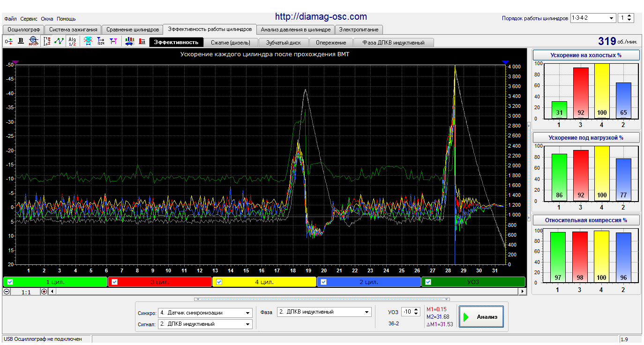
Task: Toggle the green point-line graph icon
Action: (x=59, y=41)
